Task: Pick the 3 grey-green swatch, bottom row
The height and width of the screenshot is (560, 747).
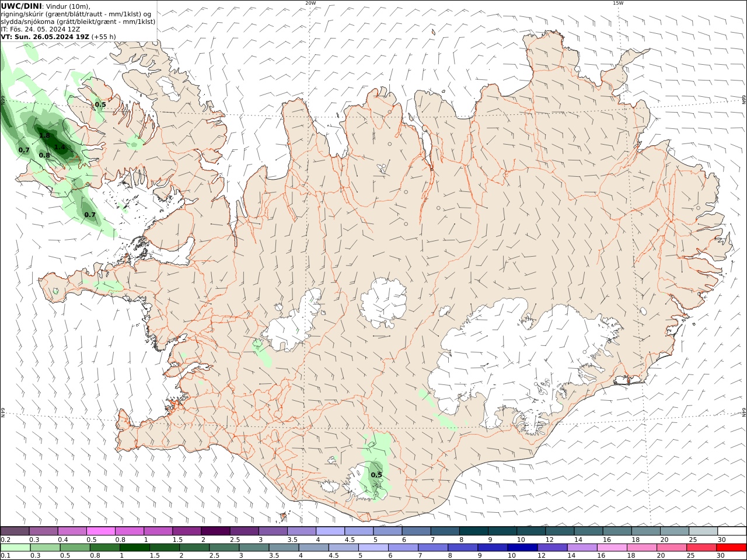Action: [x=254, y=548]
